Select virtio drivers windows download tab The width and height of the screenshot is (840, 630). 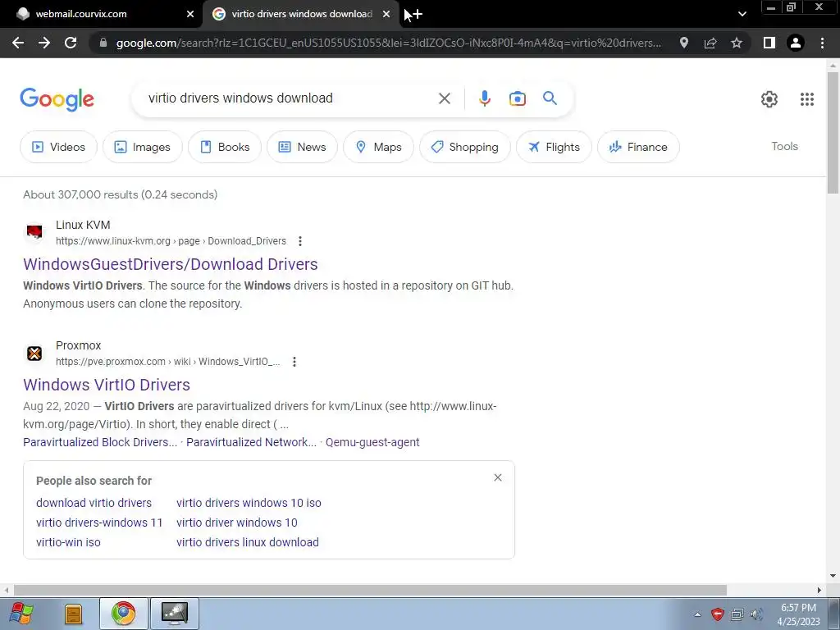click(302, 14)
